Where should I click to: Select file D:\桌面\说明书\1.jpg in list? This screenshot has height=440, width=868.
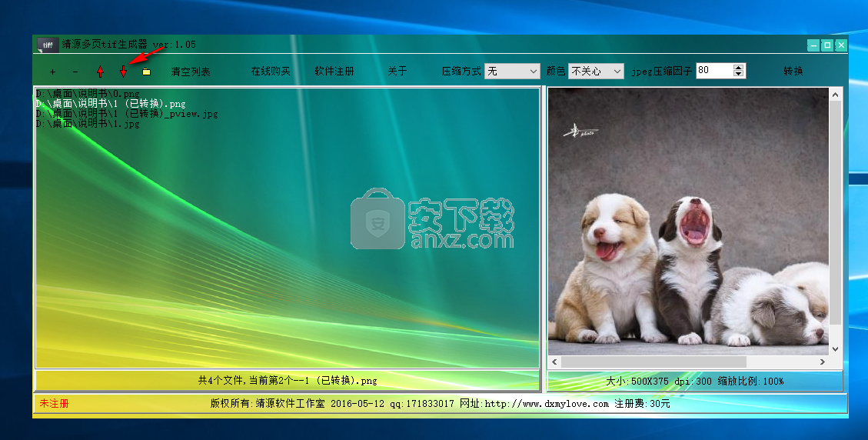[x=88, y=124]
